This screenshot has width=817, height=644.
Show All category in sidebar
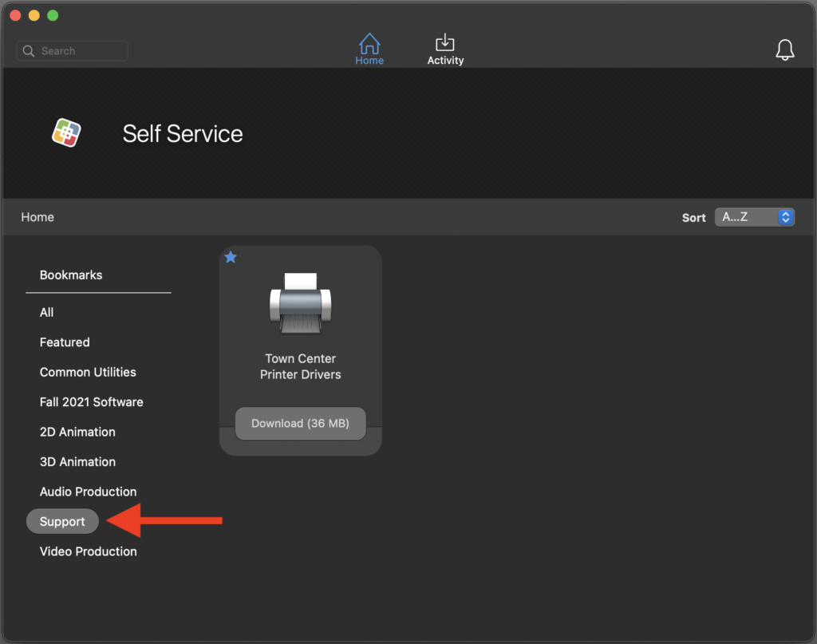point(46,313)
